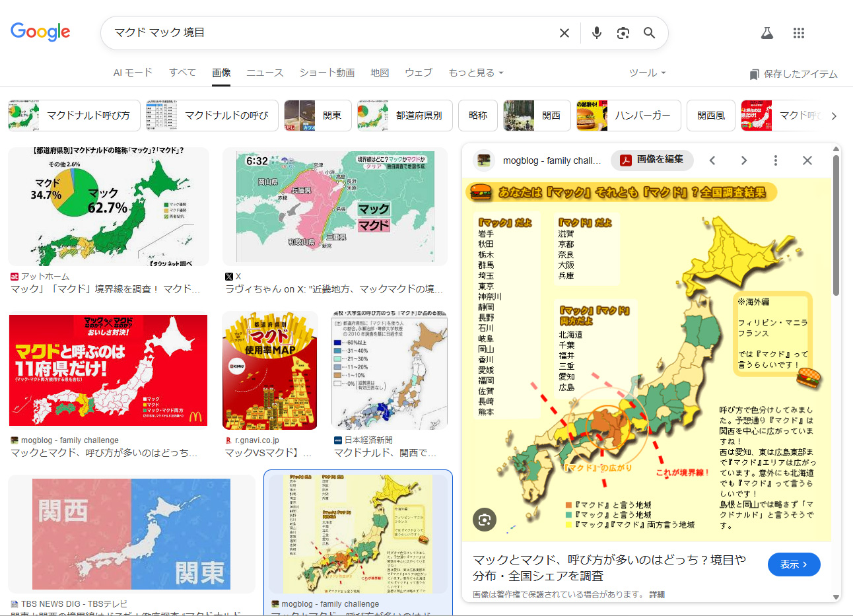This screenshot has width=853, height=616.
Task: Open 保存したアイテム saved items
Action: [794, 74]
